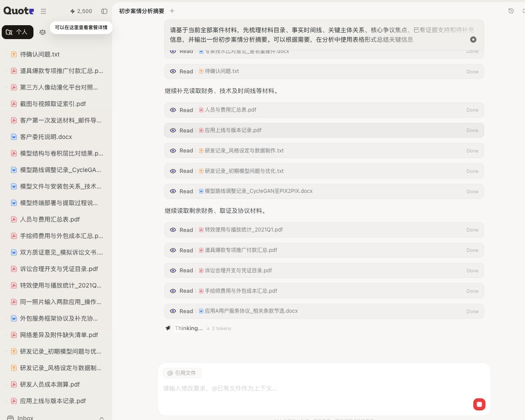Click the @ 引用文件 button
Image resolution: width=525 pixels, height=420 pixels.
click(182, 373)
